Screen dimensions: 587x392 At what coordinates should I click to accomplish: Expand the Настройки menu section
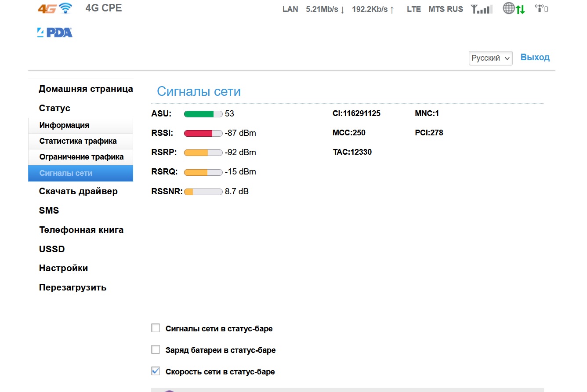coord(63,268)
